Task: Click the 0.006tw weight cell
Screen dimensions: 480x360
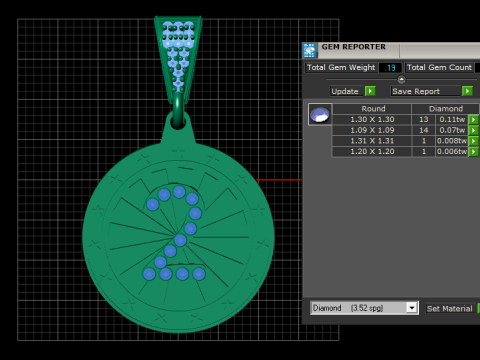Action: tap(452, 151)
